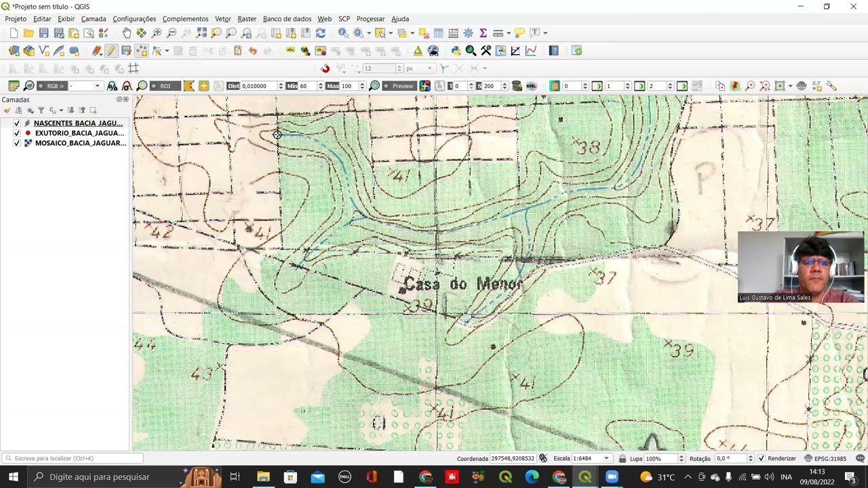Screen dimensions: 868x488
Task: Toggle editing with the pencil icon
Action: [x=111, y=51]
